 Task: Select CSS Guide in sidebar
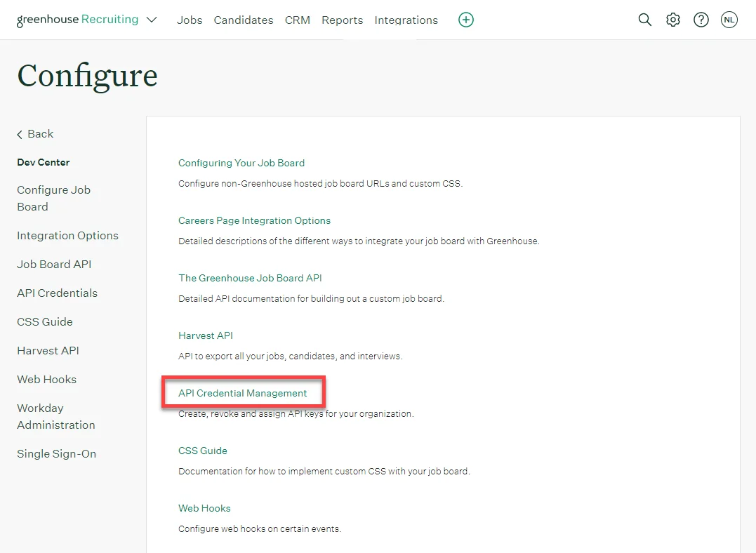[45, 321]
